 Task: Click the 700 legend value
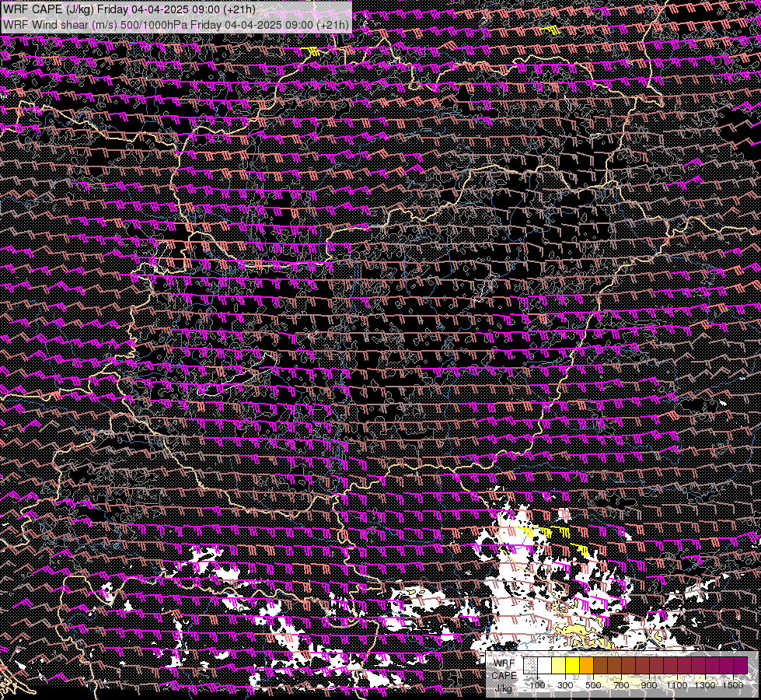(x=621, y=685)
